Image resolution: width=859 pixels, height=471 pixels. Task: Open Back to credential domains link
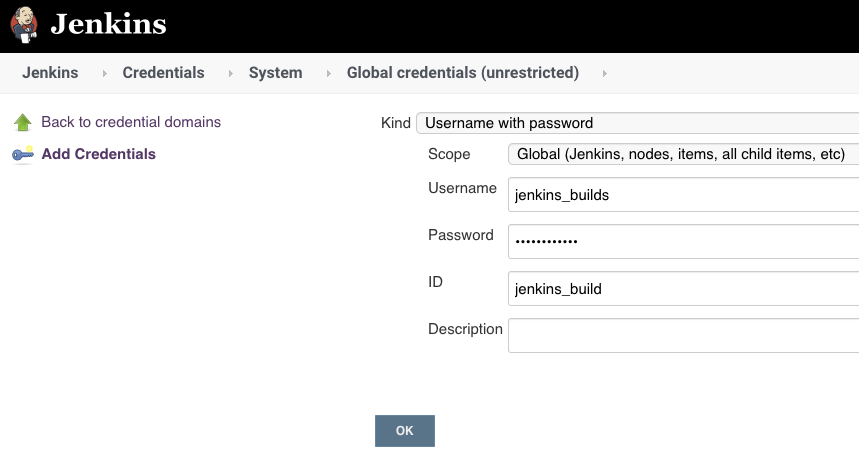pyautogui.click(x=131, y=122)
